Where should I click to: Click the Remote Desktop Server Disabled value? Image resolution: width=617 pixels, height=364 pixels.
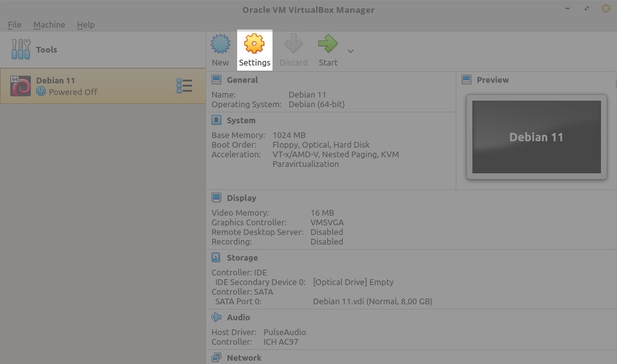(326, 232)
